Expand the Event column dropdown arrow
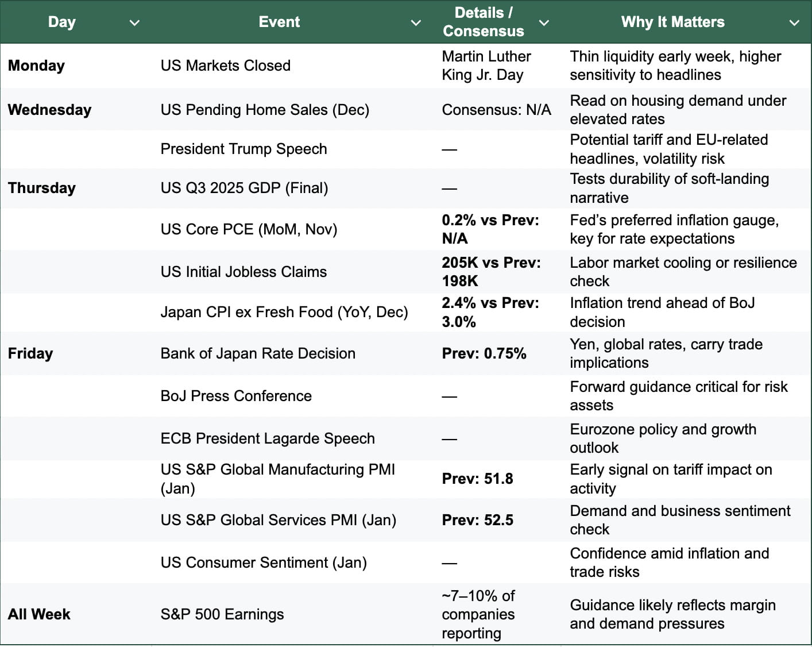The height and width of the screenshot is (647, 812). (416, 23)
